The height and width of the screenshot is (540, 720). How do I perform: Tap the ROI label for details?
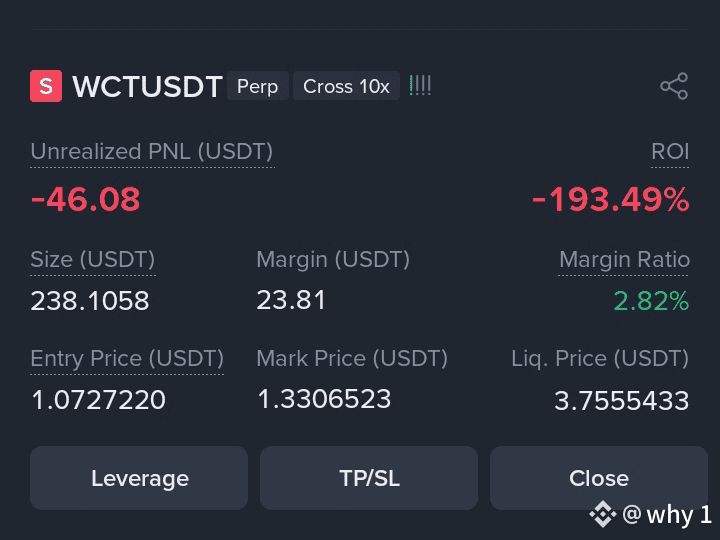click(x=670, y=152)
